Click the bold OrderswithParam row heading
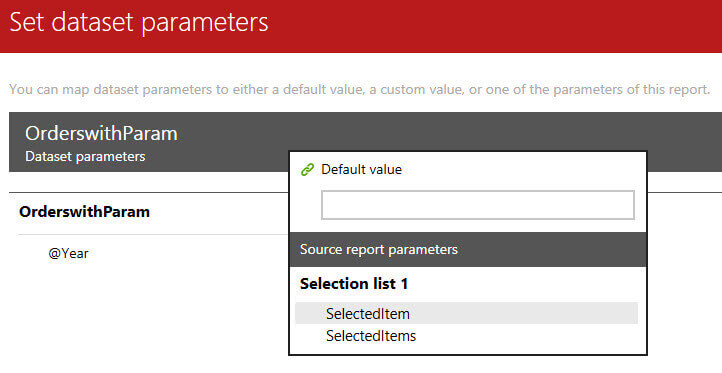 84,212
